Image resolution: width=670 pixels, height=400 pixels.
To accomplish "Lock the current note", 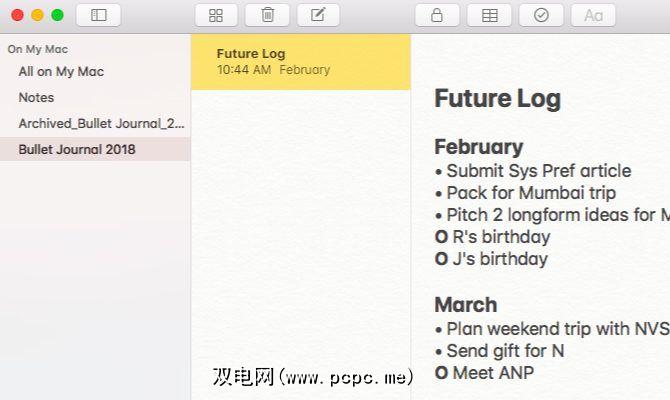I will (436, 15).
